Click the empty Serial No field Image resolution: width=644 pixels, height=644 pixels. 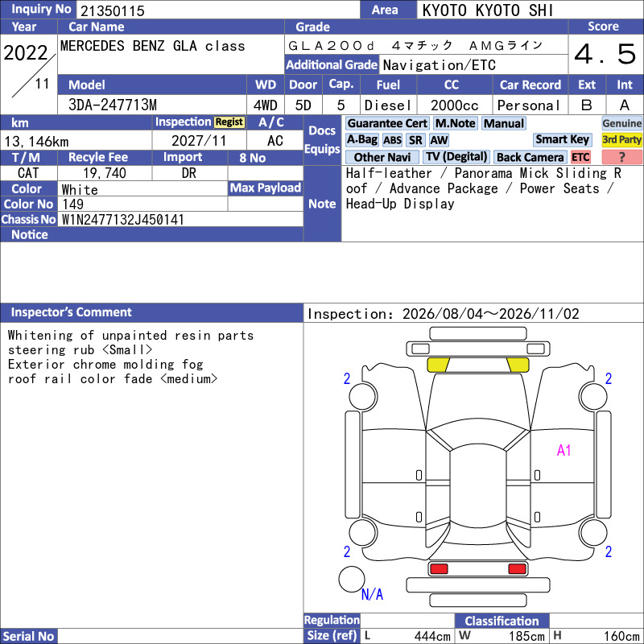click(180, 636)
